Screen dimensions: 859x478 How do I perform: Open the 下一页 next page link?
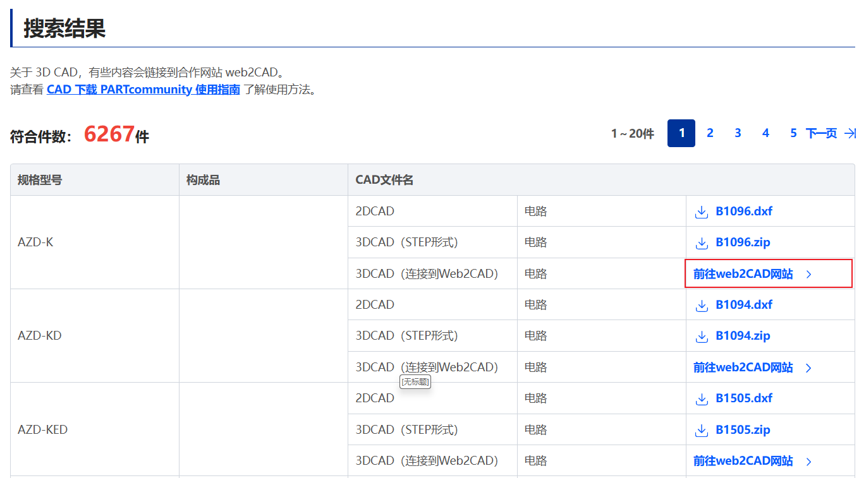click(x=821, y=133)
